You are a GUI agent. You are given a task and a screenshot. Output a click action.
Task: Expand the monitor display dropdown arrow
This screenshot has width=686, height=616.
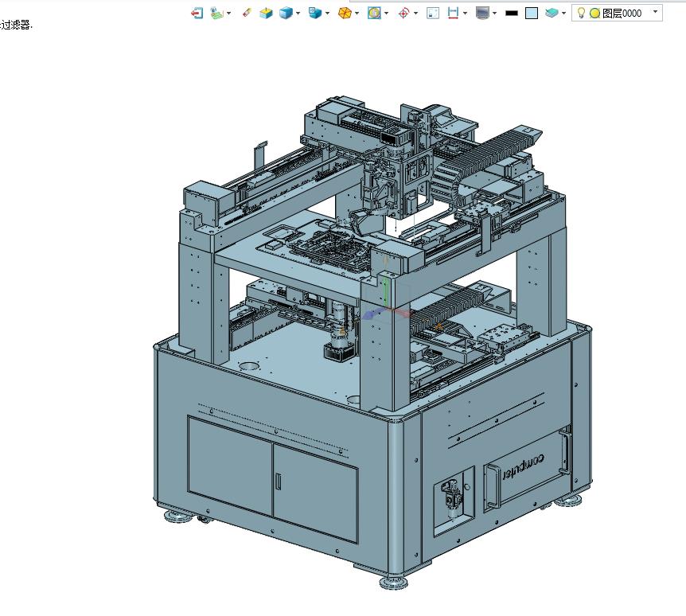[495, 13]
